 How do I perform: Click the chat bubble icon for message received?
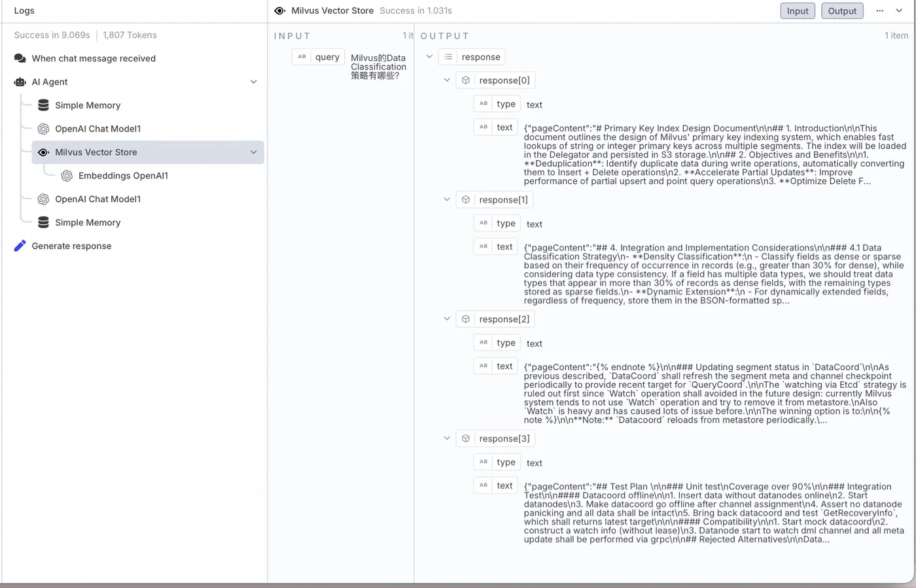(20, 58)
